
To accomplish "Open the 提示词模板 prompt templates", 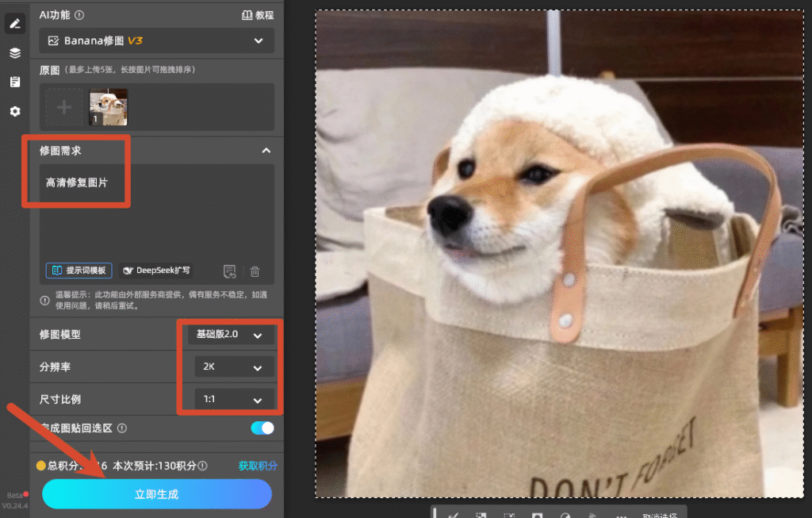I will pos(79,271).
